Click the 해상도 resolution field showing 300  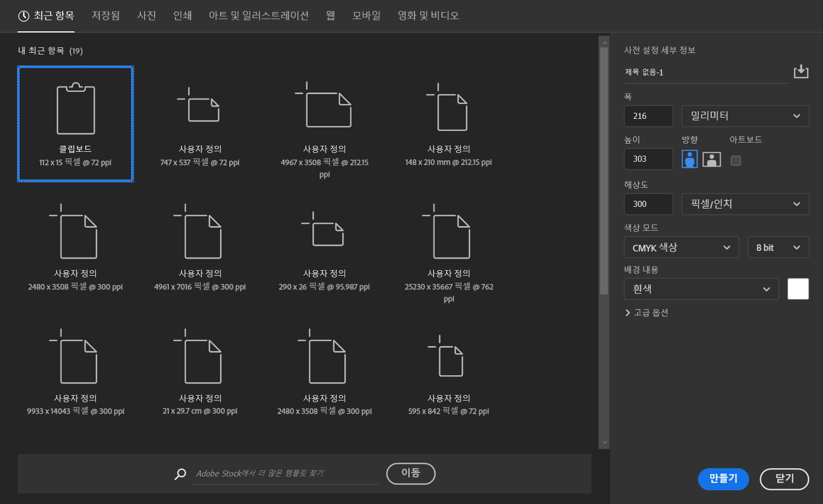click(x=648, y=204)
